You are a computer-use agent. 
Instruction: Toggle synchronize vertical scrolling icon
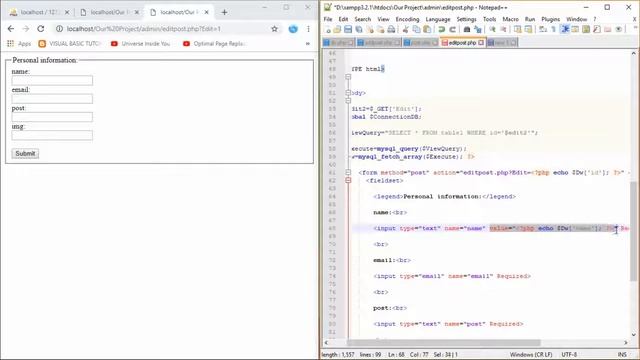[518, 29]
